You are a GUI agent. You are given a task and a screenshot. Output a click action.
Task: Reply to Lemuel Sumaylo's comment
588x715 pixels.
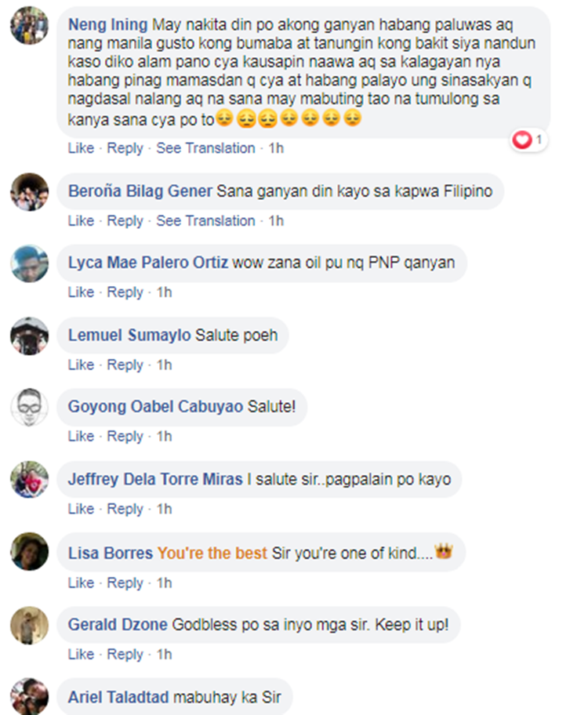(x=125, y=365)
